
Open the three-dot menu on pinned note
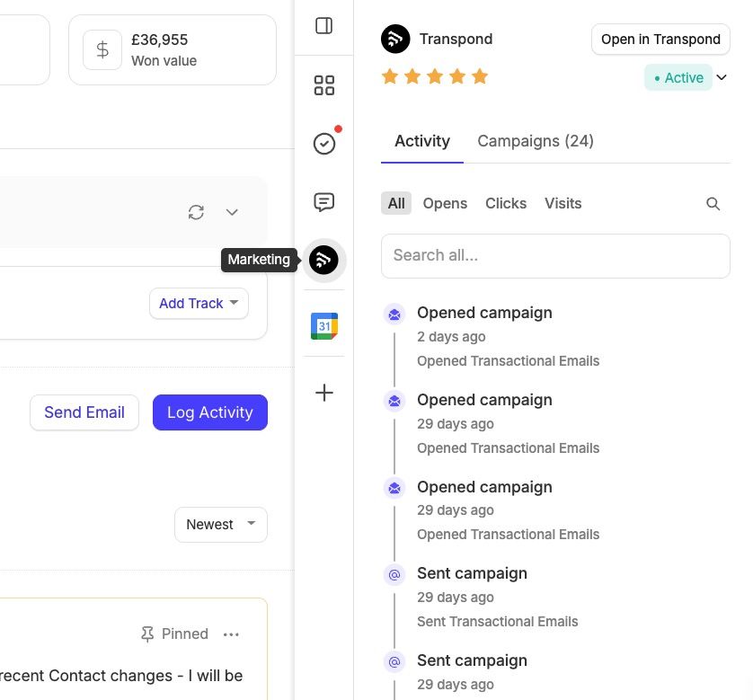coord(231,634)
